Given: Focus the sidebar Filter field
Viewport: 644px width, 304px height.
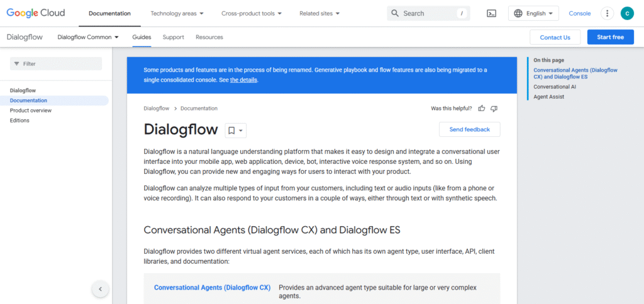Looking at the screenshot, I should [56, 63].
